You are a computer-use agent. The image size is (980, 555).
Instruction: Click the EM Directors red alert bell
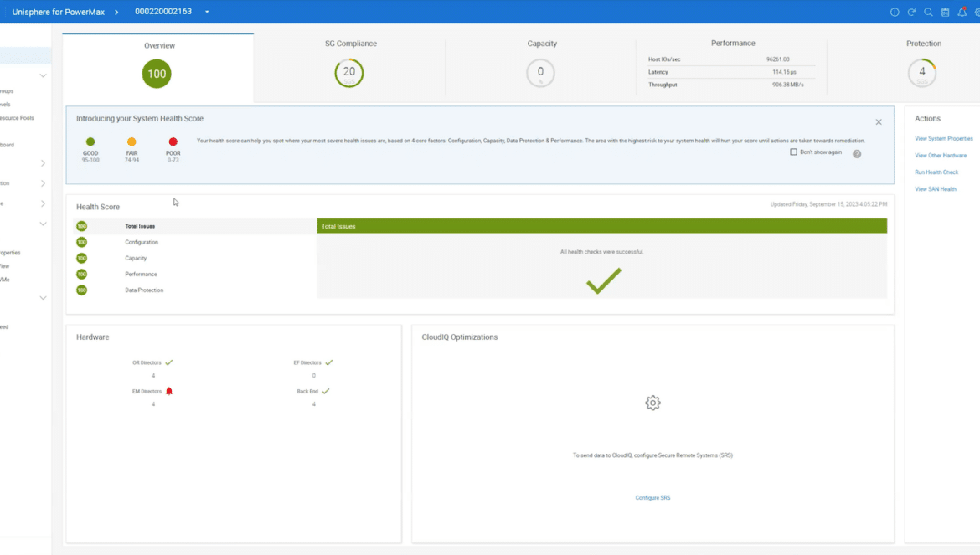pos(168,391)
